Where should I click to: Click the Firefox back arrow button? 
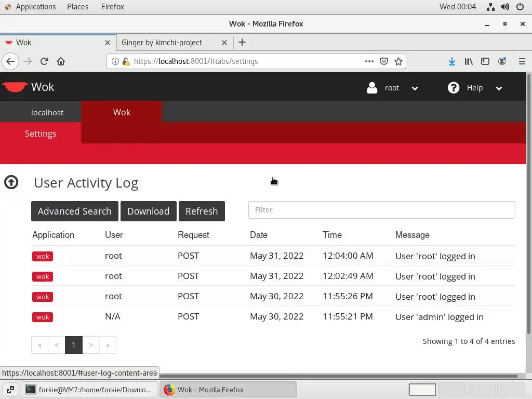point(10,61)
